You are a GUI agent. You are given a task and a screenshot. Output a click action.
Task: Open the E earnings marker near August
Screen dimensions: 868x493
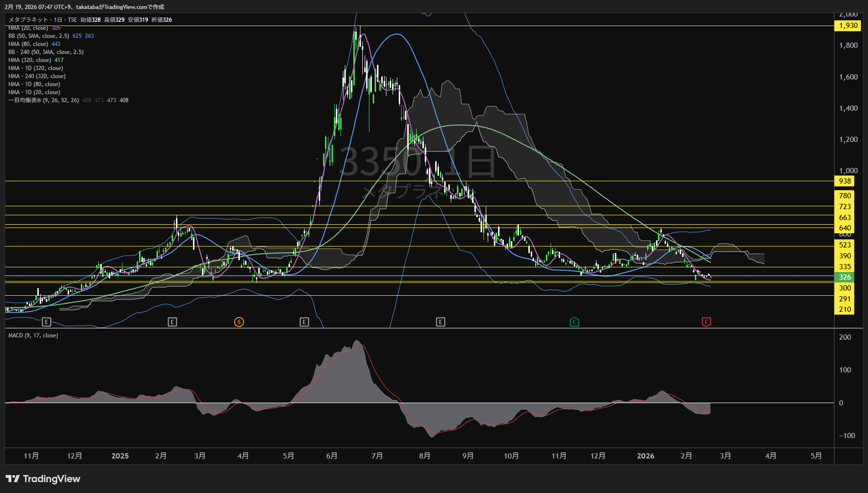tap(440, 322)
